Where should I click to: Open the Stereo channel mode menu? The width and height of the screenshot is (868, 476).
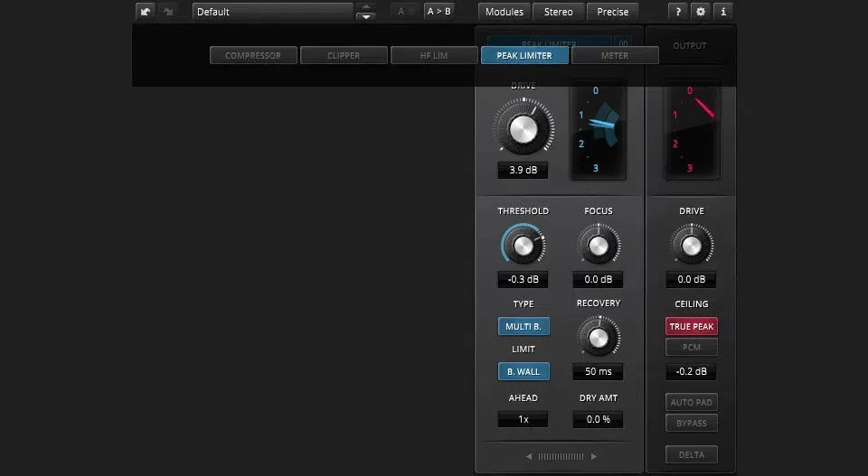click(x=558, y=12)
